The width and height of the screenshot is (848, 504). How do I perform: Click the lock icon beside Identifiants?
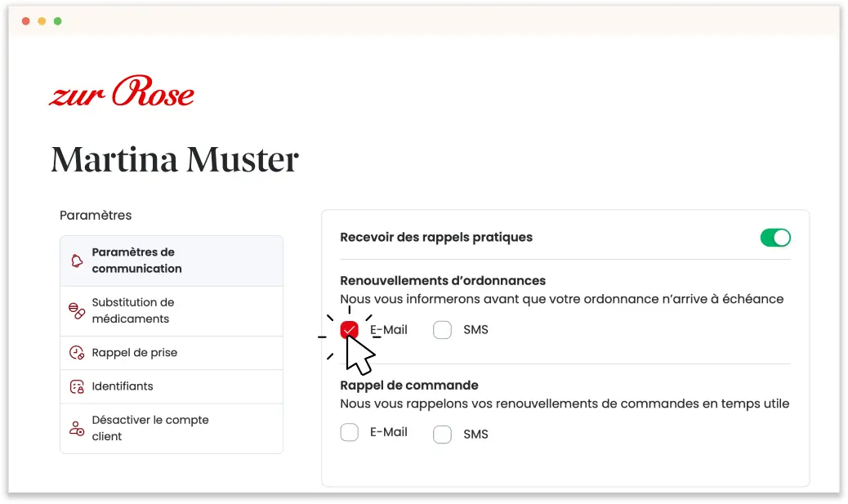pyautogui.click(x=77, y=386)
